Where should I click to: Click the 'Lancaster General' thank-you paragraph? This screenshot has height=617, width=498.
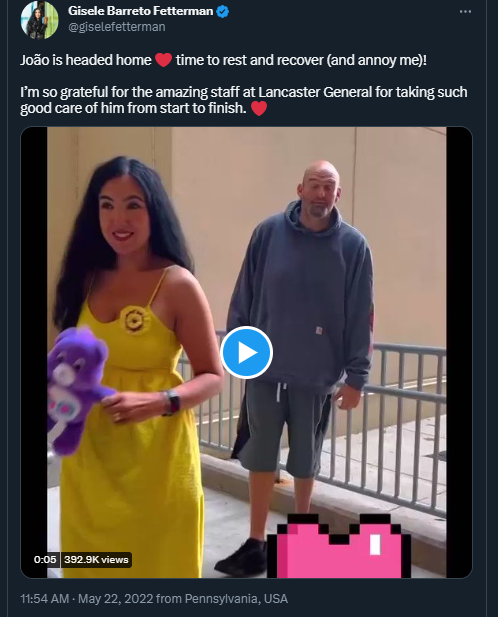(244, 100)
